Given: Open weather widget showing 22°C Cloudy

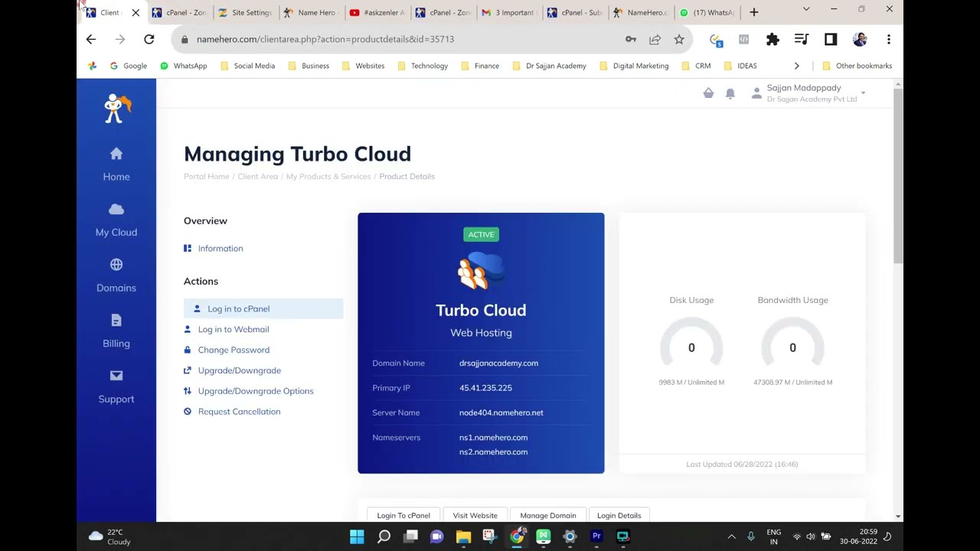Looking at the screenshot, I should pyautogui.click(x=109, y=536).
